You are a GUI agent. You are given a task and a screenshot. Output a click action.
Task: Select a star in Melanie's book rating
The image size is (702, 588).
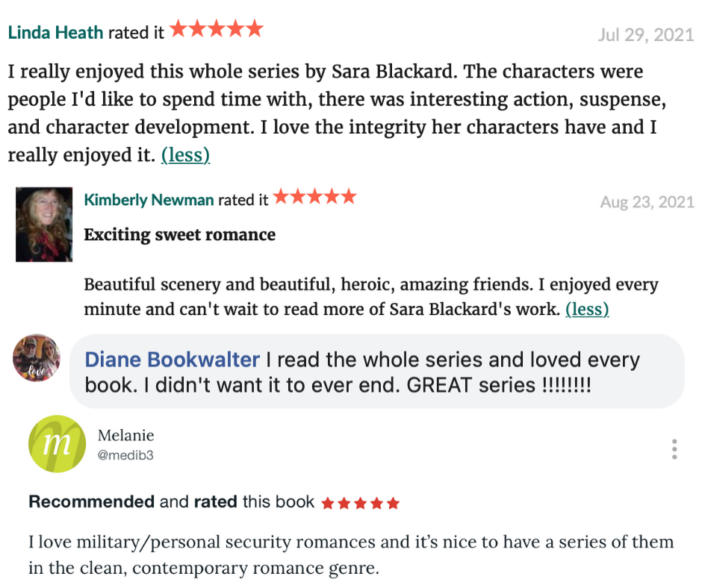point(359,502)
